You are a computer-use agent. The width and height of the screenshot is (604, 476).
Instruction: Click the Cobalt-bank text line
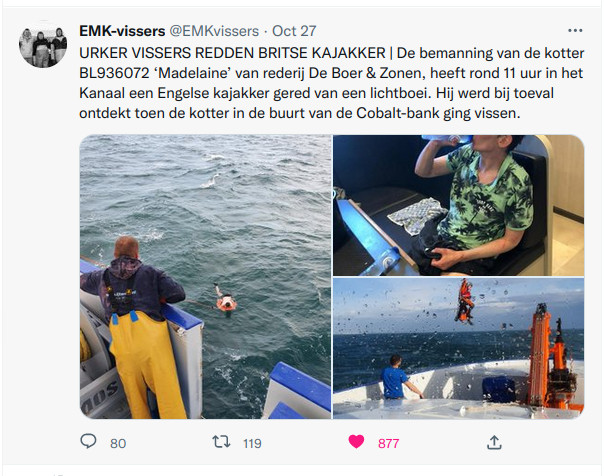[x=300, y=113]
